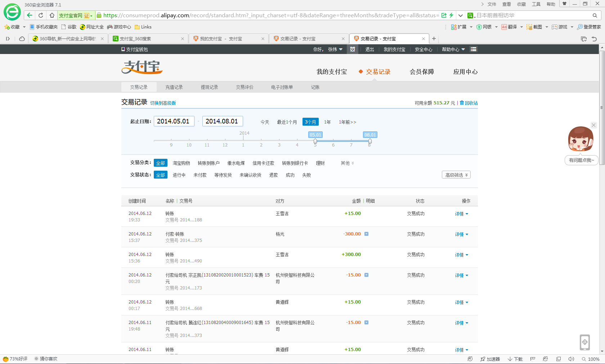The height and width of the screenshot is (364, 605).
Task: Open the new tab plus button
Action: (x=434, y=39)
